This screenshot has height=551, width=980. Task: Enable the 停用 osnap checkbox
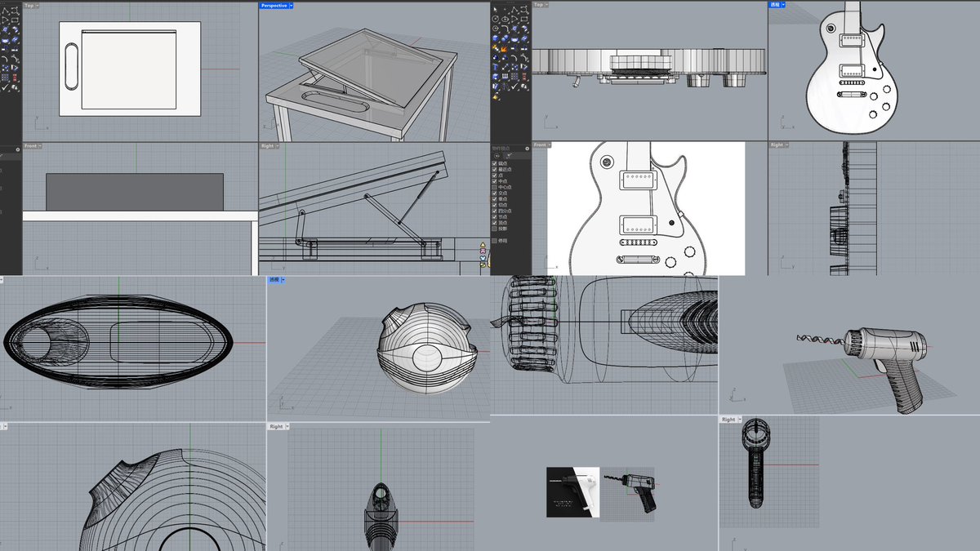pos(494,241)
